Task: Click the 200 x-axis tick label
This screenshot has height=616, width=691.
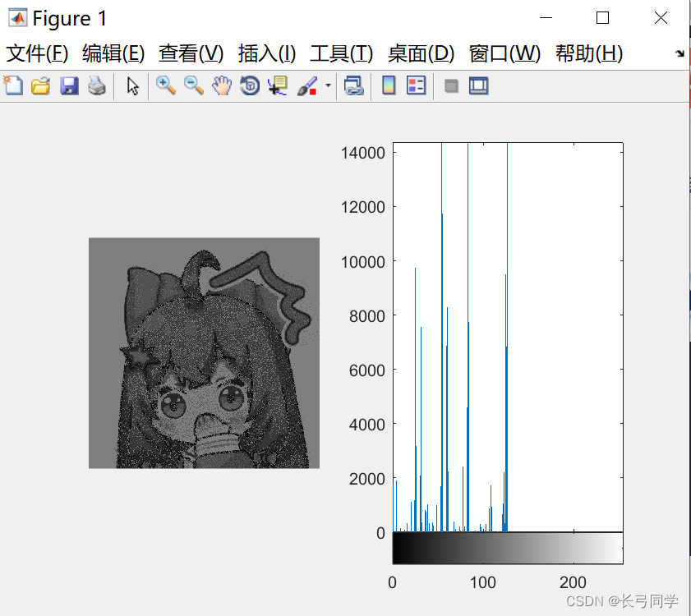Action: pyautogui.click(x=573, y=582)
